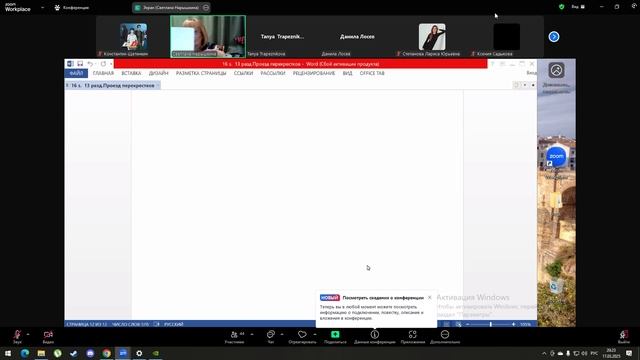This screenshot has height=360, width=640.
Task: Close the conference info popup
Action: (429, 298)
